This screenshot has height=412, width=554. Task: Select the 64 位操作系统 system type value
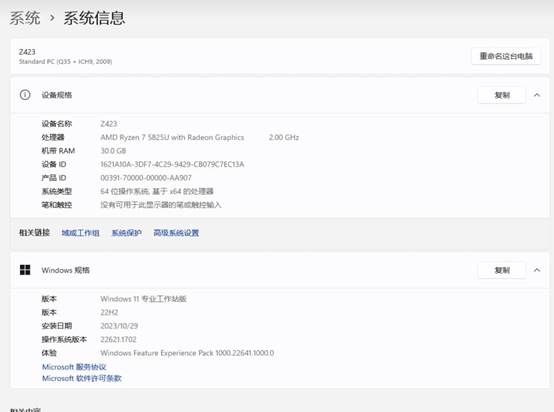coord(157,191)
